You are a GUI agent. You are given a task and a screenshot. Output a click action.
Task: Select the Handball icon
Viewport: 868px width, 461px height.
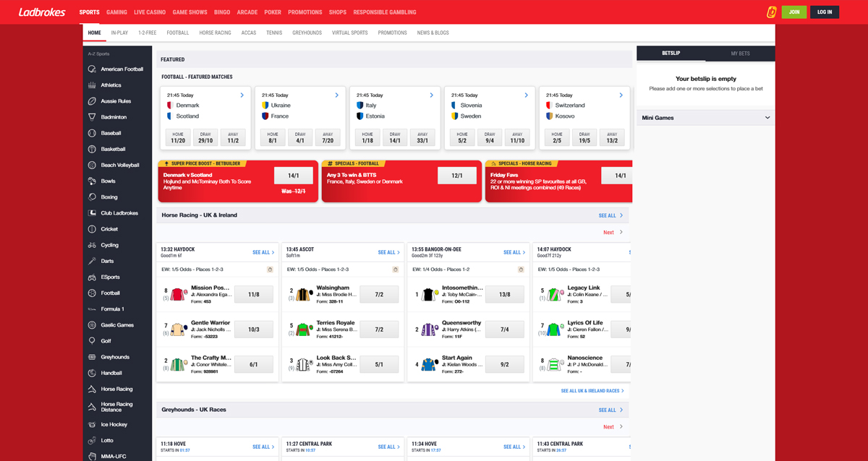(x=92, y=373)
